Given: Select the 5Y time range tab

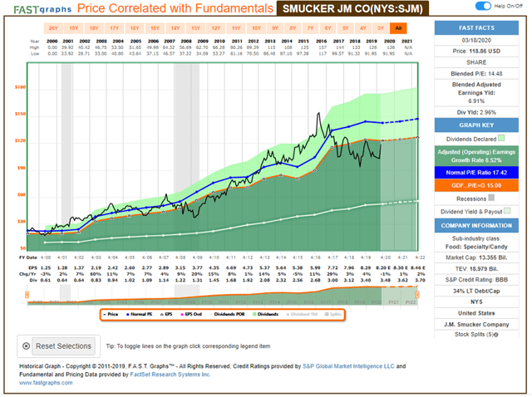Looking at the screenshot, I should click(x=346, y=28).
